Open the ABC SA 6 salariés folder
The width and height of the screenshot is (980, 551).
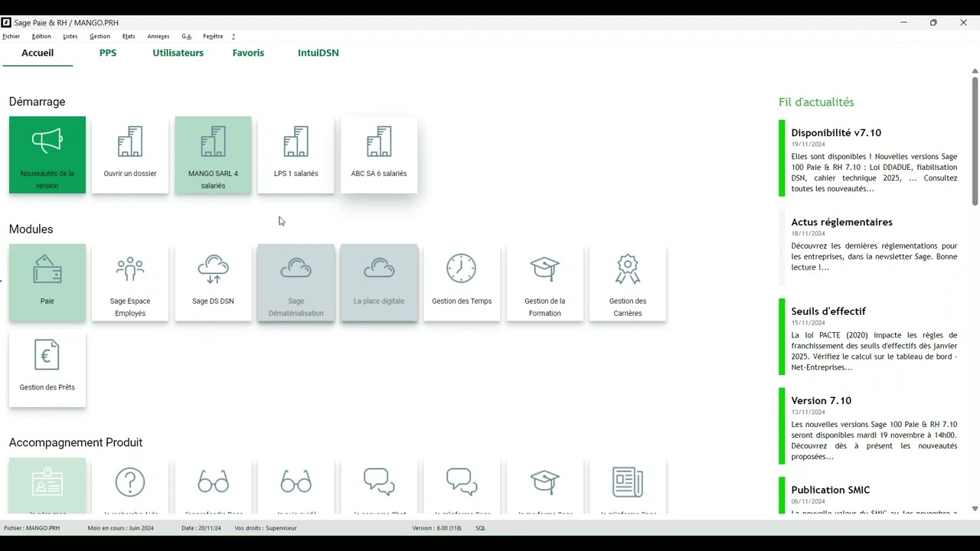pyautogui.click(x=379, y=155)
